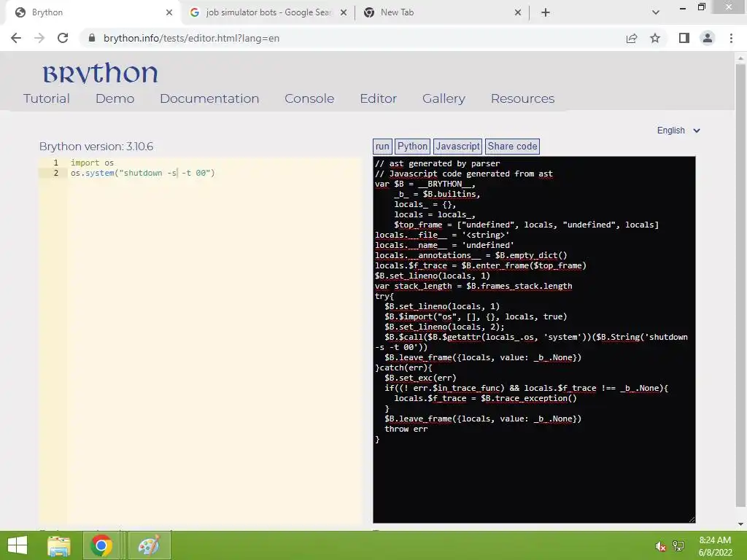Open the Console menu item

(309, 98)
